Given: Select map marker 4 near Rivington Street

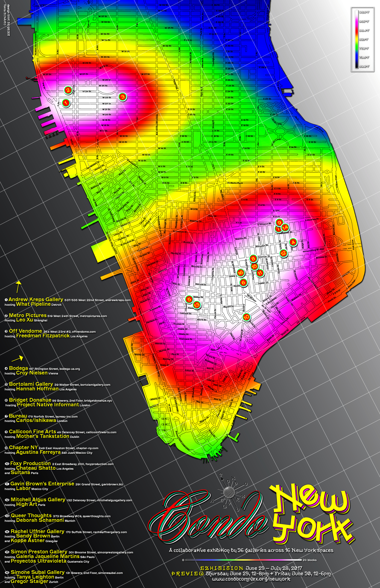Looking at the screenshot, I should click(x=293, y=242).
